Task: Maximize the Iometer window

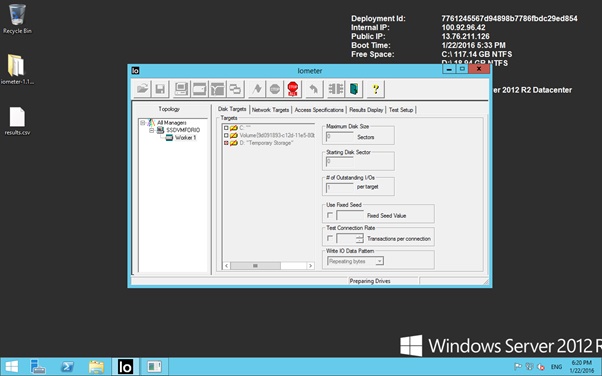Action: [x=462, y=69]
